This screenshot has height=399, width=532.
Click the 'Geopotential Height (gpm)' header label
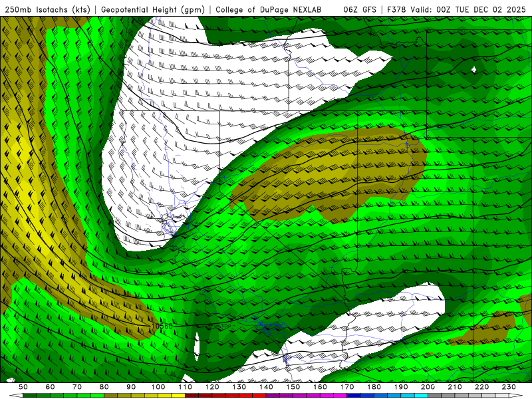153,9
